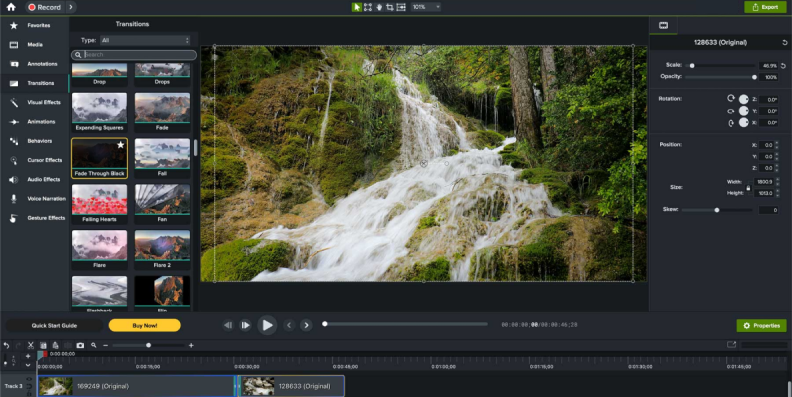Step forward one frame

pyautogui.click(x=245, y=325)
